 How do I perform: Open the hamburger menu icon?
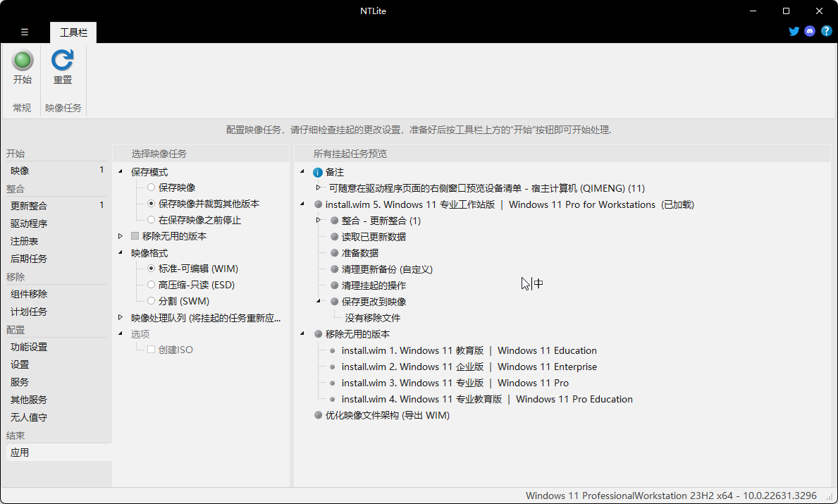(x=25, y=32)
